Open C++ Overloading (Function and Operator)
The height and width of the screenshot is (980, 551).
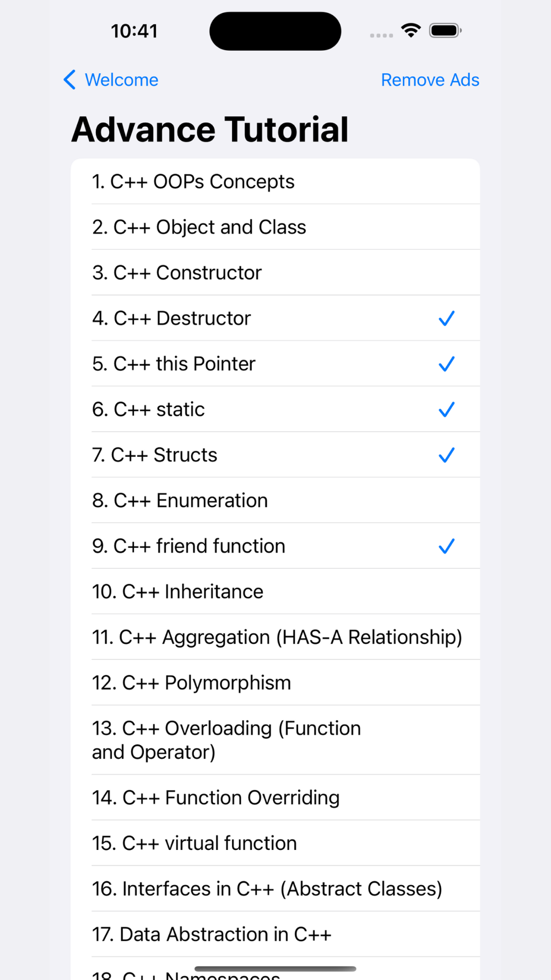(x=226, y=740)
